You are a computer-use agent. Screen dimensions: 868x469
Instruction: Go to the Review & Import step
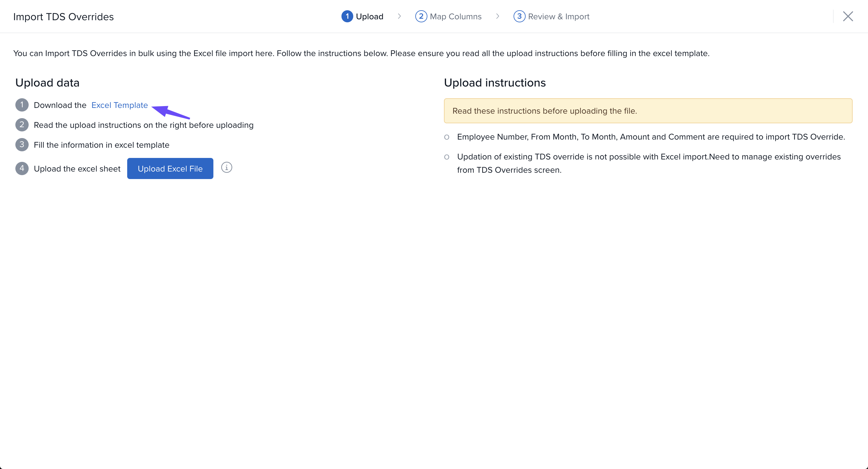[x=558, y=17]
